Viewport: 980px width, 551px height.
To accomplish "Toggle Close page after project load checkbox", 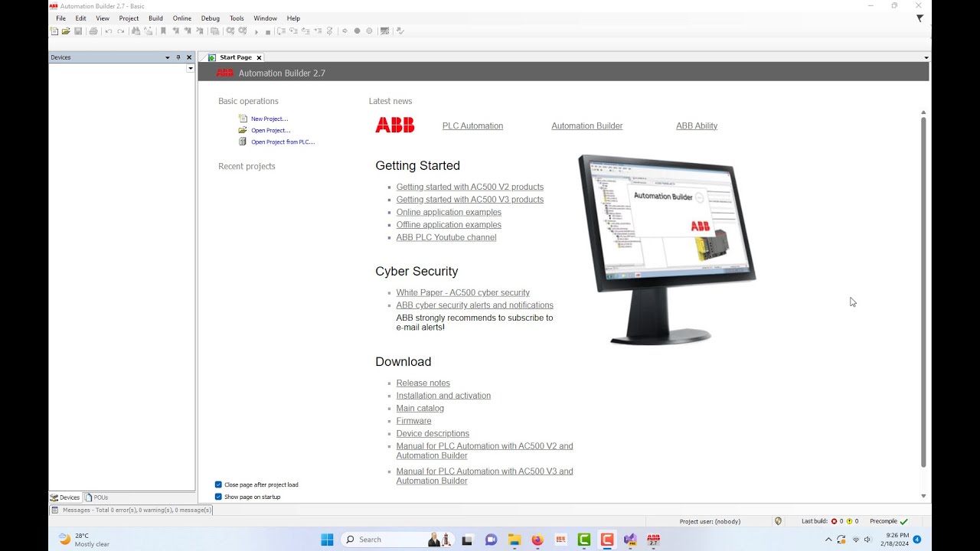I will tap(218, 484).
